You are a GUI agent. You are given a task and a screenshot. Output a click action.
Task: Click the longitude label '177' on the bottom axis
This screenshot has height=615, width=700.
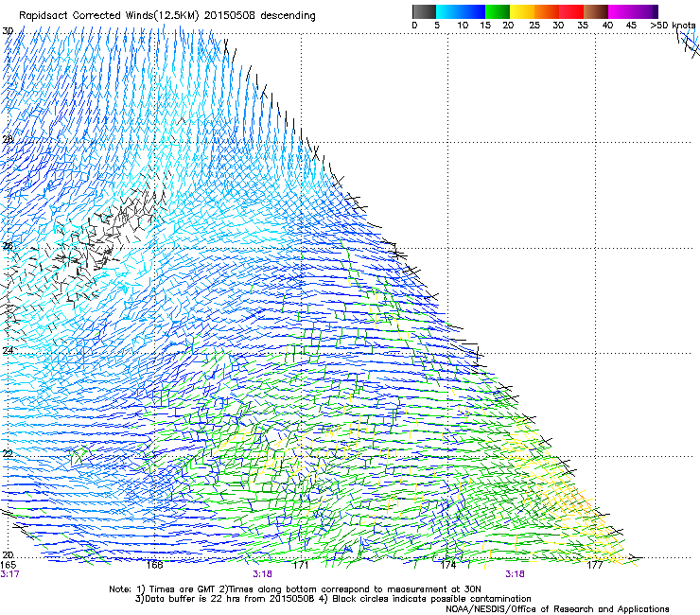[595, 565]
